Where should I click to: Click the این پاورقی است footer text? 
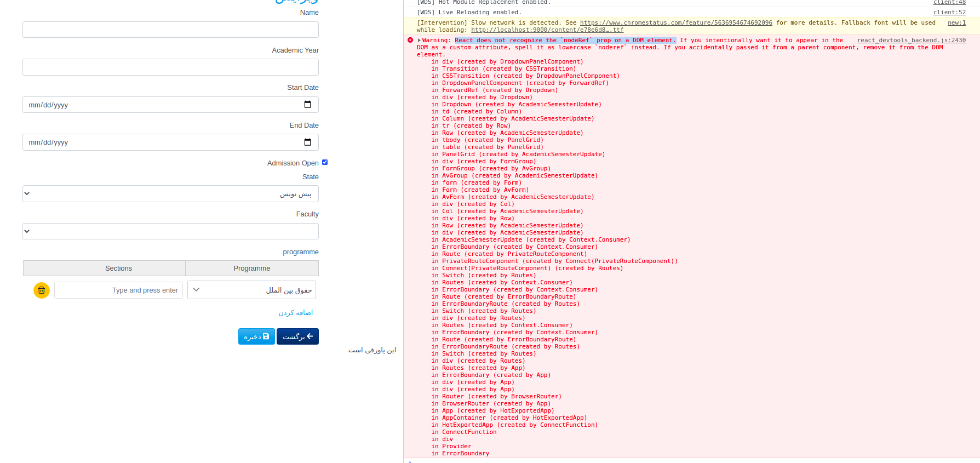click(372, 350)
